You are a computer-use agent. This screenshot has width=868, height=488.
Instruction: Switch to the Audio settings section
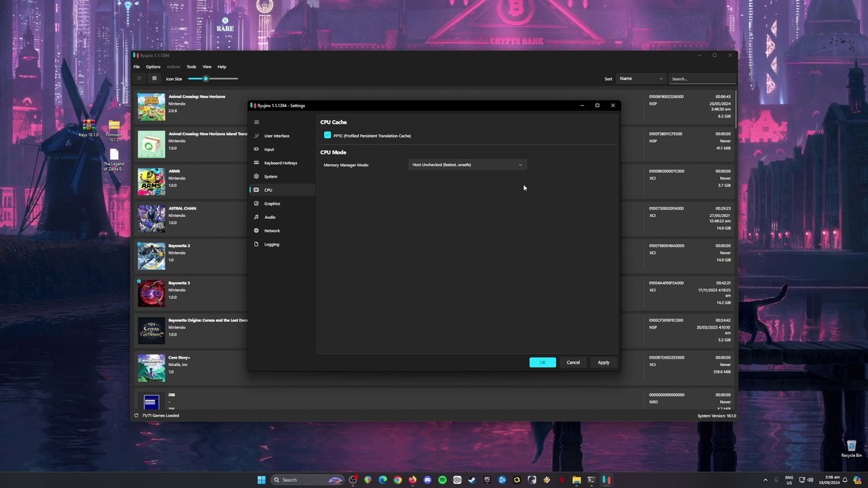270,217
